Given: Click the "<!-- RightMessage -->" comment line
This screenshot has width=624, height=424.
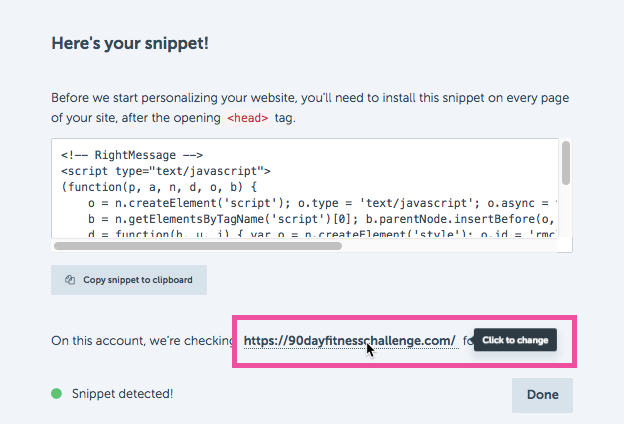Looking at the screenshot, I should 132,155.
